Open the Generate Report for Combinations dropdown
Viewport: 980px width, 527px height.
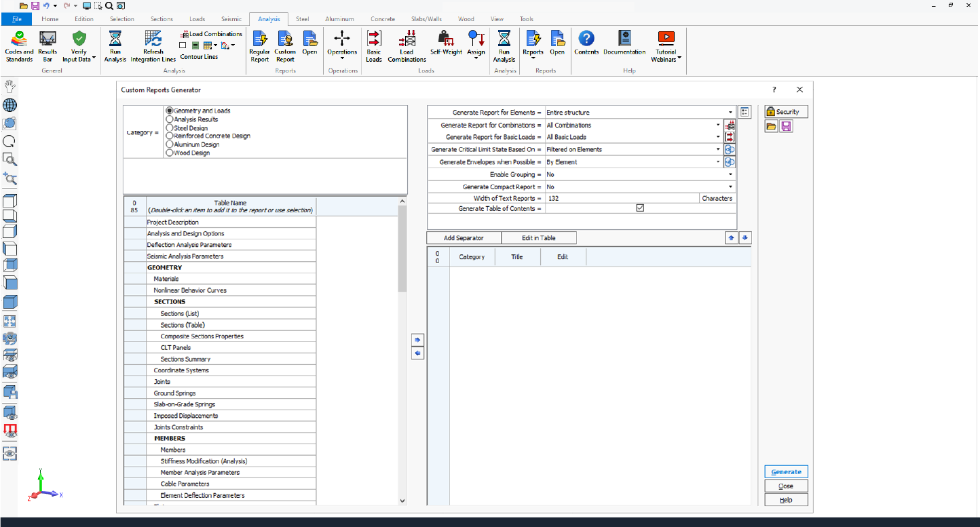(717, 125)
